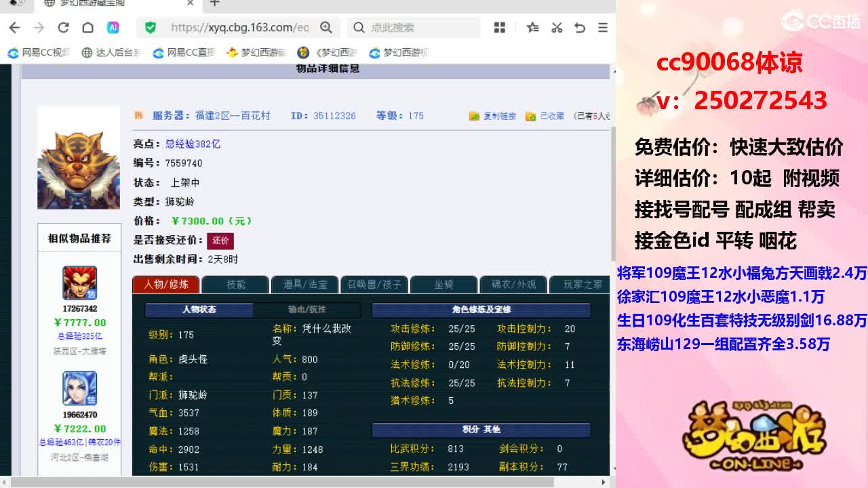Open the apps grid icon
The width and height of the screenshot is (868, 488).
pos(500,28)
